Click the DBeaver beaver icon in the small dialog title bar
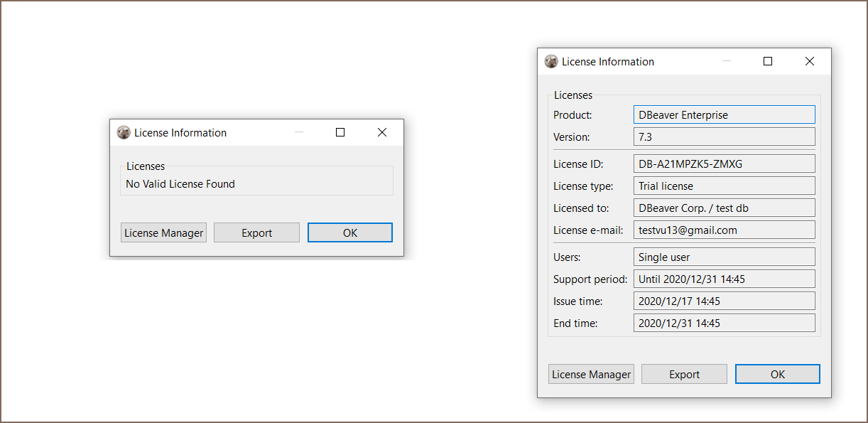 [x=124, y=132]
